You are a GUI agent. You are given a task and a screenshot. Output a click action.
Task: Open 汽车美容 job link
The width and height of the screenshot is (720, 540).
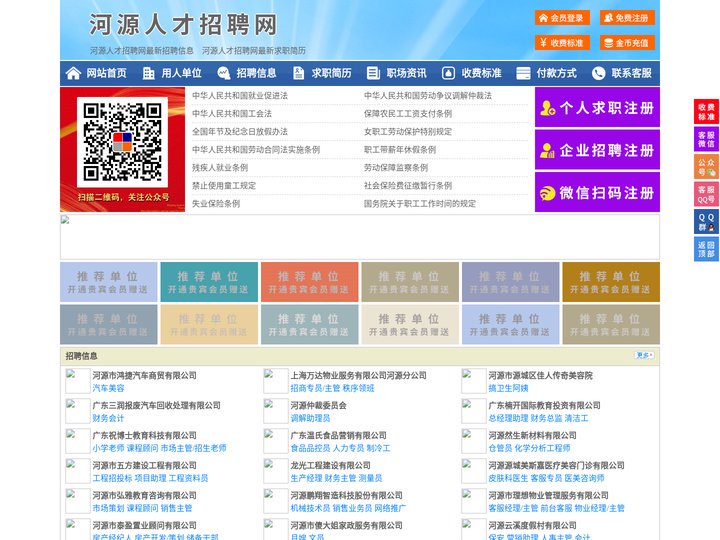[x=108, y=388]
